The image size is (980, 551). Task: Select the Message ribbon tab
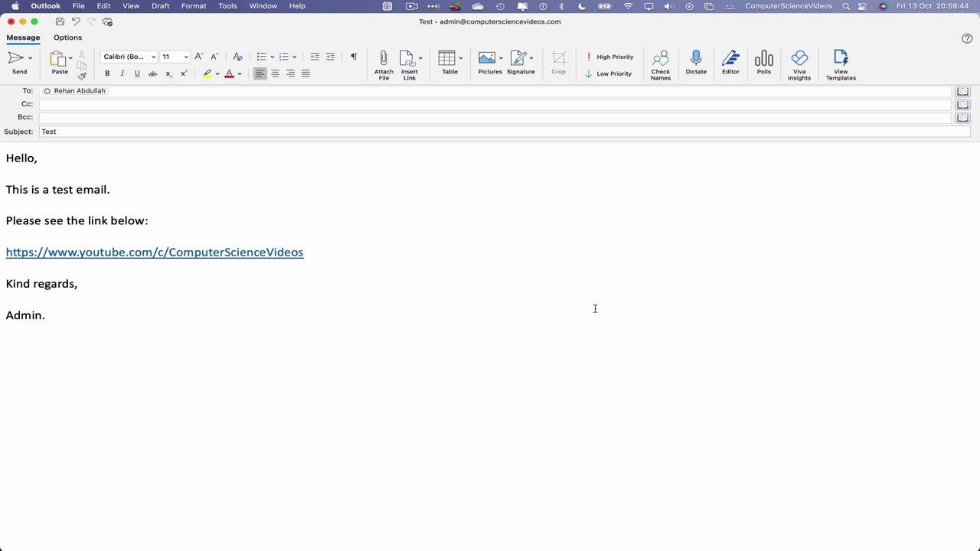pyautogui.click(x=23, y=37)
